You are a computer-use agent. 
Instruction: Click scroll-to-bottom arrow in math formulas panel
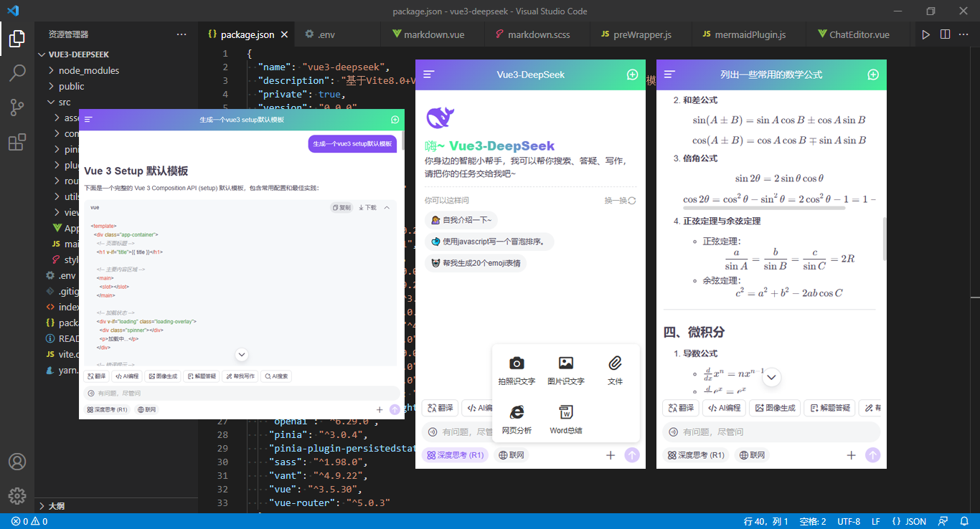click(772, 377)
